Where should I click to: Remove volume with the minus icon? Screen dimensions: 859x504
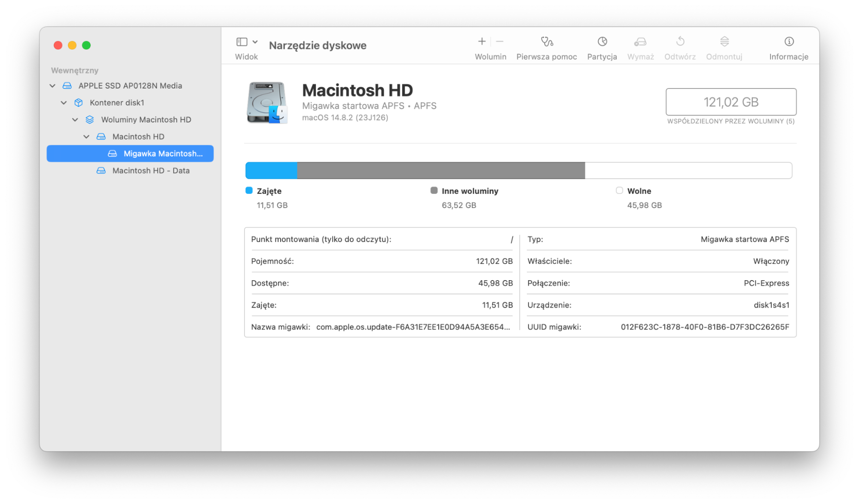tap(499, 41)
